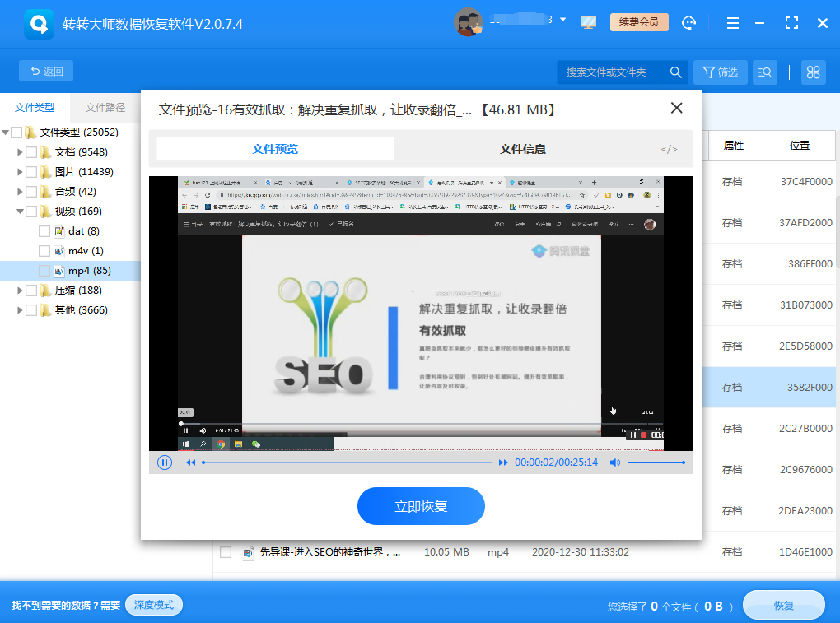840x623 pixels.
Task: Mute the preview video volume
Action: 614,463
